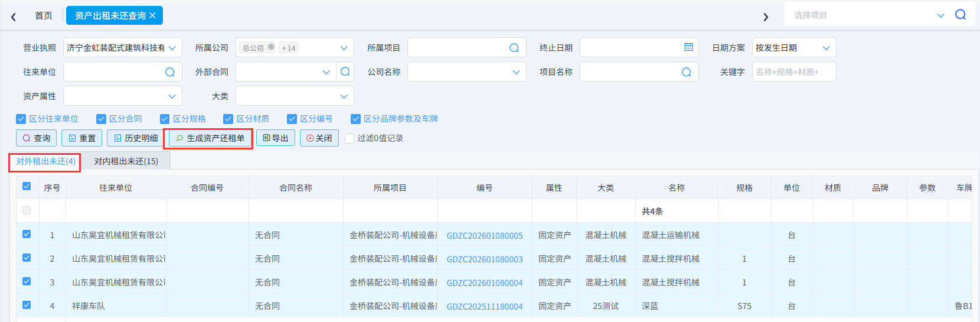Click 关键字 input field
The width and height of the screenshot is (980, 322).
(793, 72)
